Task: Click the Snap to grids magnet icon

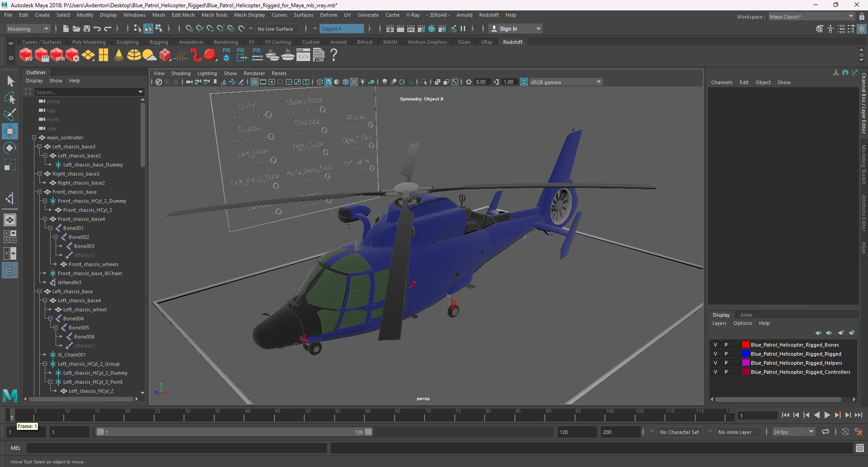Action: click(189, 29)
